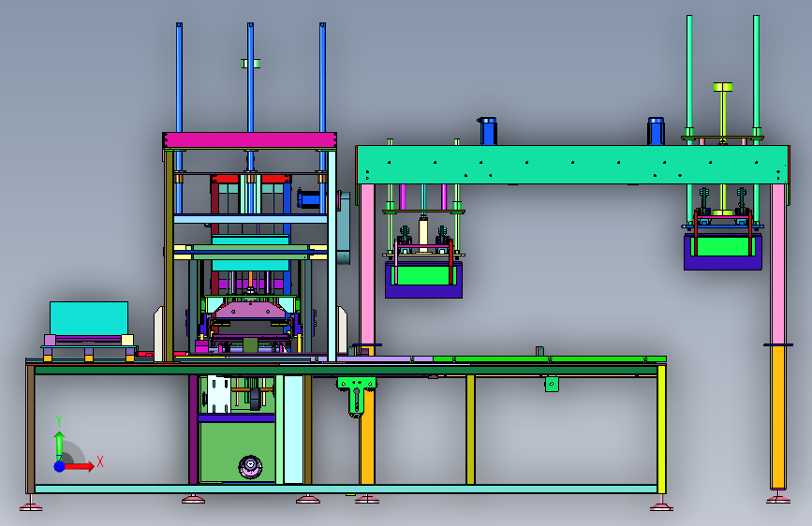Select the horizontal blue cylinder beside the press
The width and height of the screenshot is (812, 526).
(x=309, y=198)
